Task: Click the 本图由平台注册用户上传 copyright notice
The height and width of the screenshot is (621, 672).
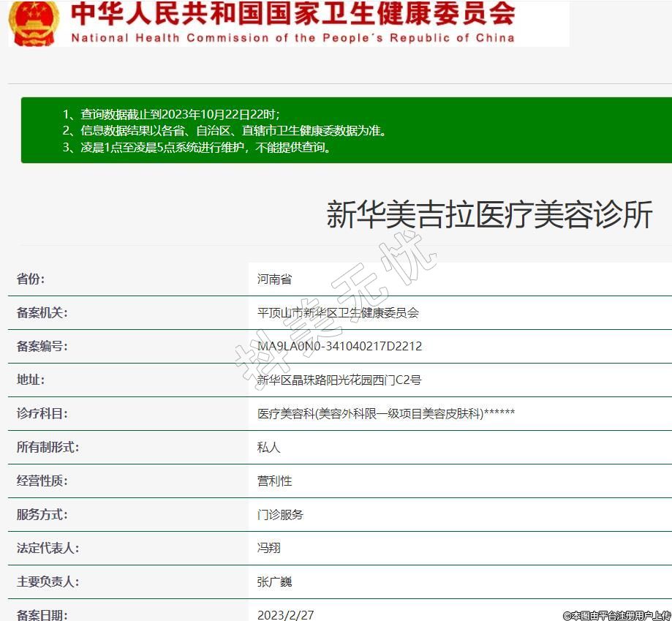Action: point(616,615)
